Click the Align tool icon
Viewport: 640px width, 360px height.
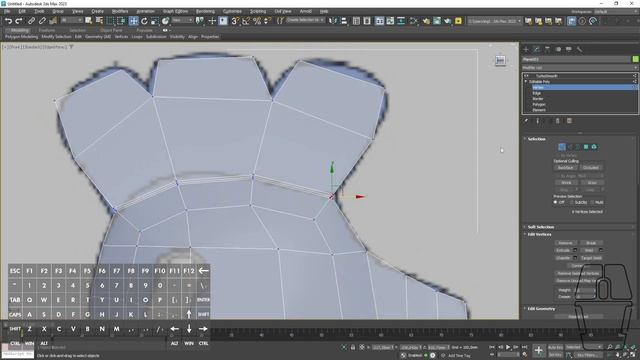(344, 21)
